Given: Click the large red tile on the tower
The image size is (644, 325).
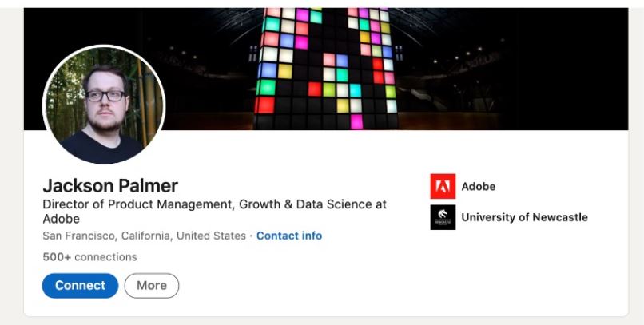Looking at the screenshot, I should pyautogui.click(x=264, y=105).
